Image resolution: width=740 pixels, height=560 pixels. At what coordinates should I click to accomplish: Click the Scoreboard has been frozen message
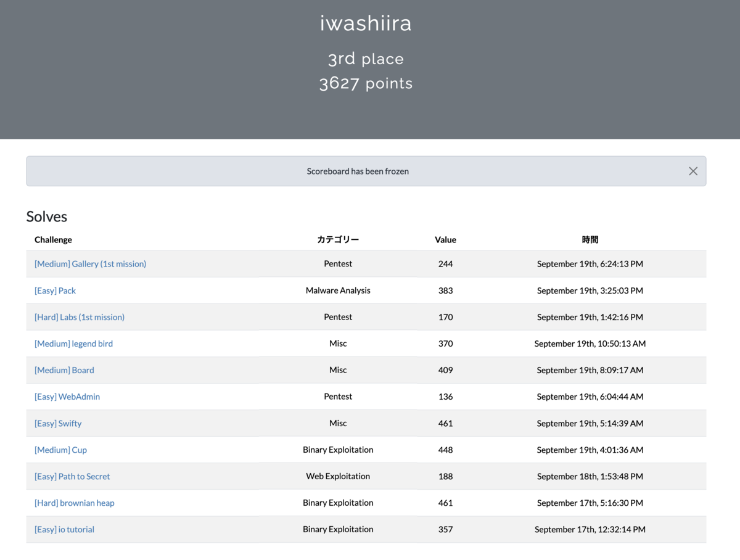[358, 171]
